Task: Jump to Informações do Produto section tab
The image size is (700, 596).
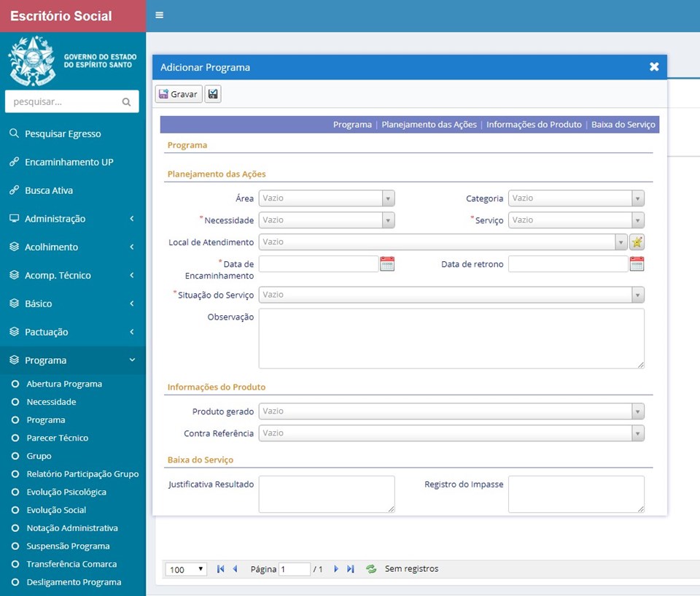Action: (x=534, y=125)
